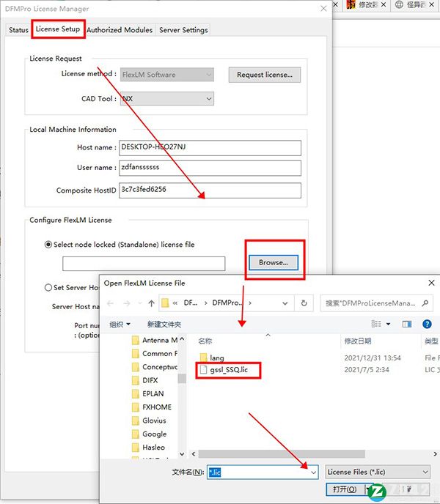
Task: Click the Composite HostID field
Action: [210, 190]
